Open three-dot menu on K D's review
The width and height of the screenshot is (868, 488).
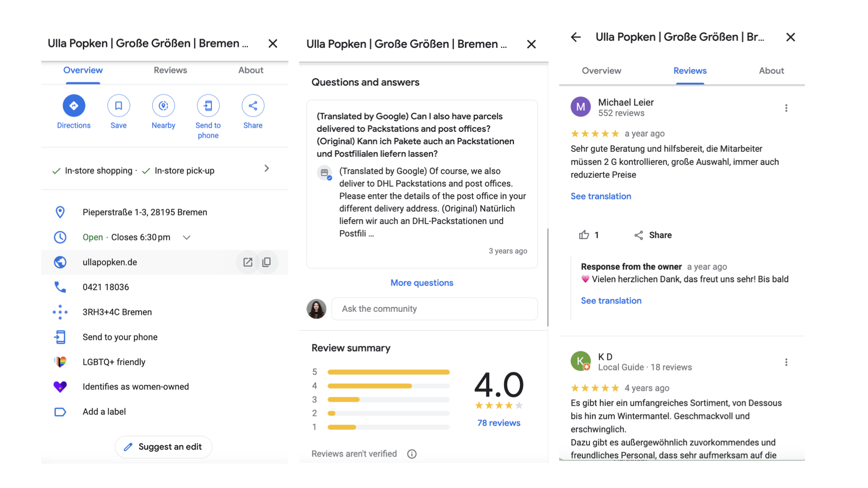tap(787, 362)
